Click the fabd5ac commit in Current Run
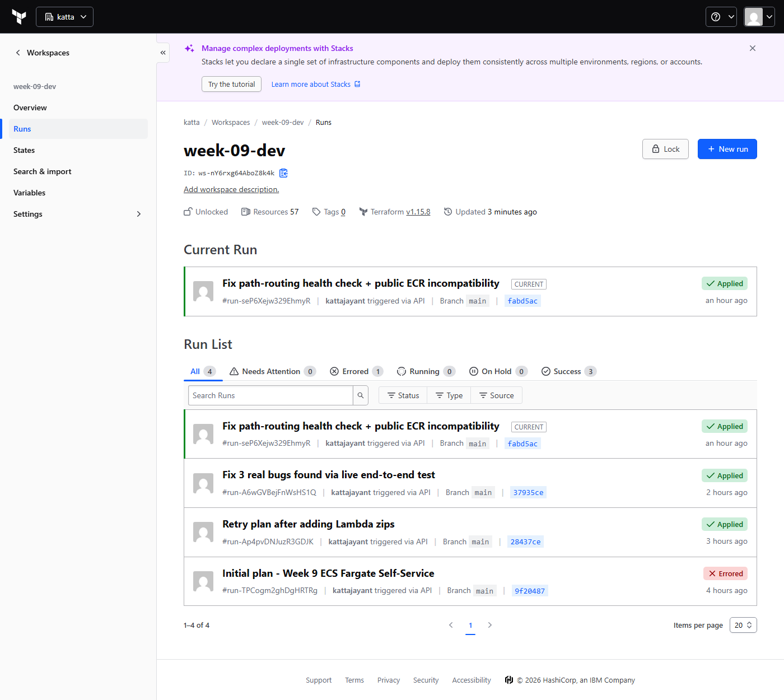 [x=522, y=301]
